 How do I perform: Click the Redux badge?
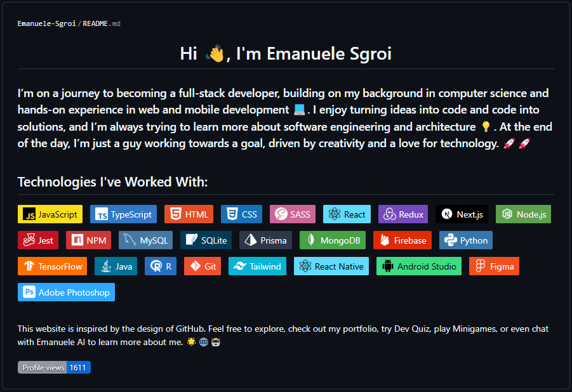point(402,214)
